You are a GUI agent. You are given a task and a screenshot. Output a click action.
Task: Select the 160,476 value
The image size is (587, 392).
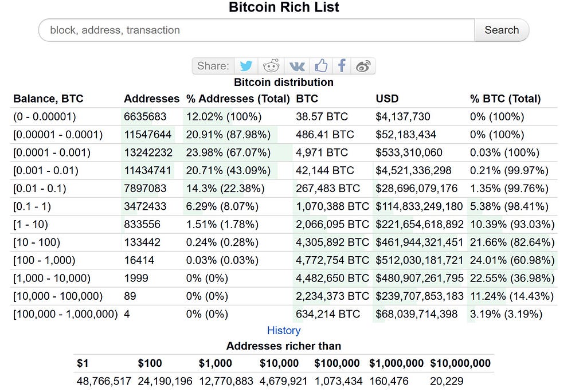(389, 381)
